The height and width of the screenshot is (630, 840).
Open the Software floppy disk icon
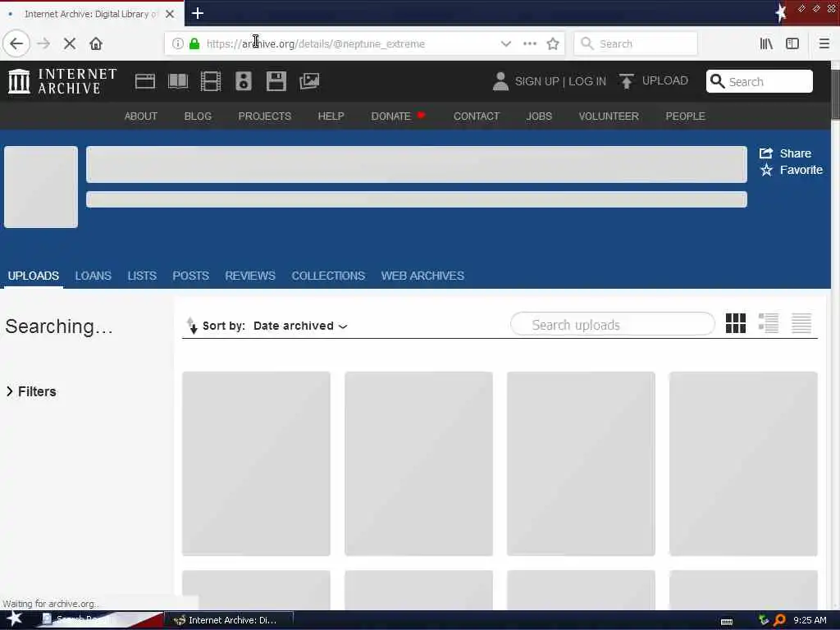[x=276, y=81]
